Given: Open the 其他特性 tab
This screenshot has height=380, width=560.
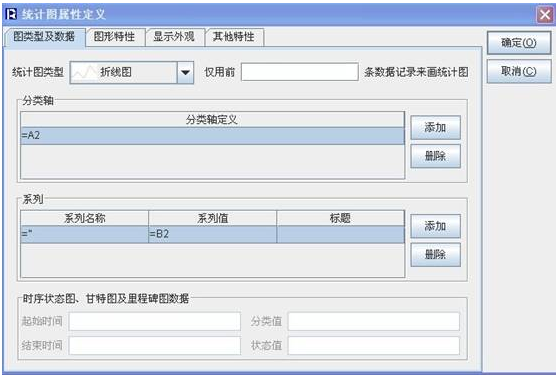Looking at the screenshot, I should (234, 37).
